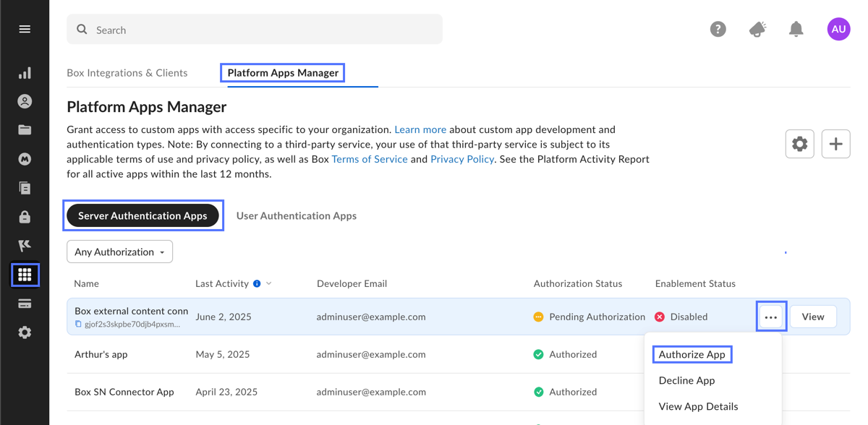Open Platform Apps settings gear button
The height and width of the screenshot is (425, 868).
(x=799, y=144)
